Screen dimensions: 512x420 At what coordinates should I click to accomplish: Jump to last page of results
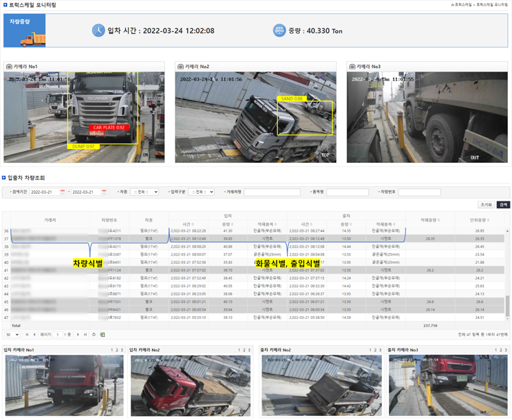(85, 334)
